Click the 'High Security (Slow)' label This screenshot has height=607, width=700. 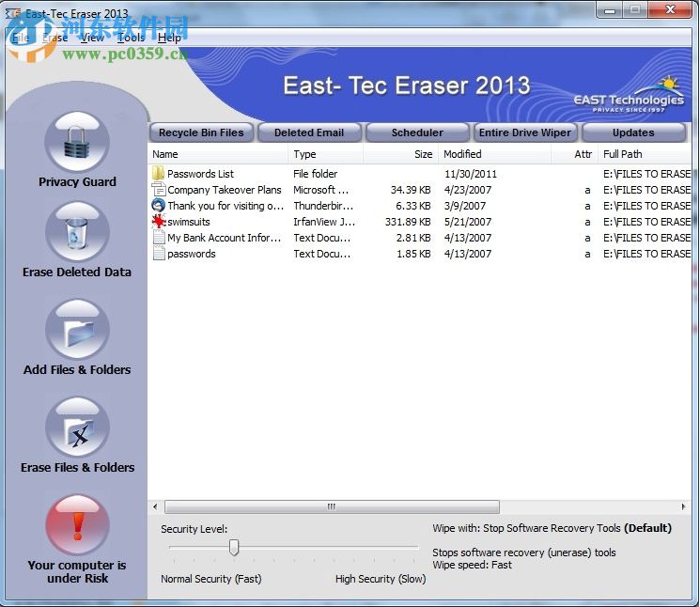tap(381, 579)
